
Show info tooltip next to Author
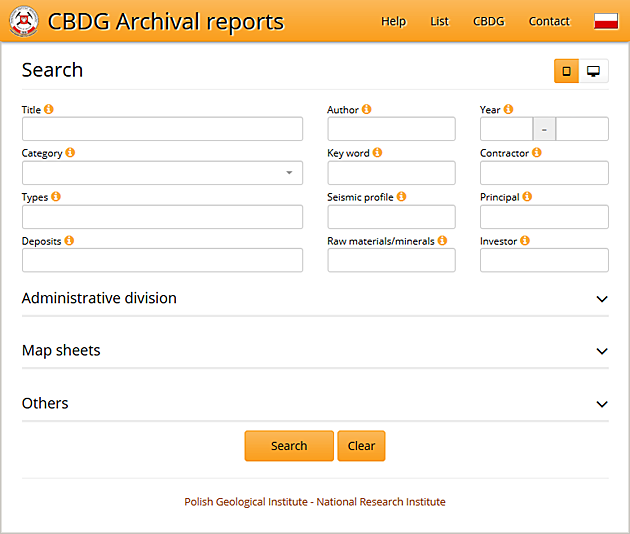point(366,109)
